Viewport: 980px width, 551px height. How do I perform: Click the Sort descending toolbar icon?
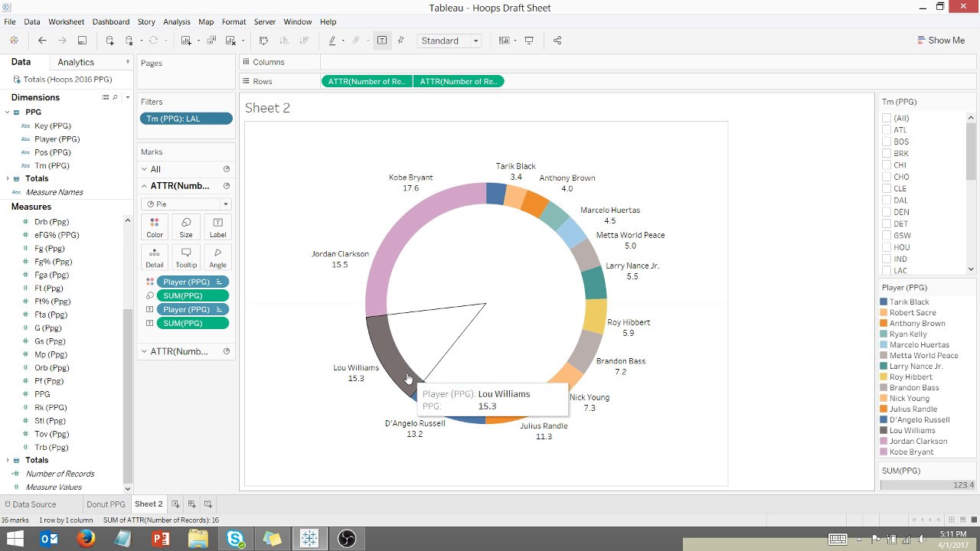pos(304,41)
